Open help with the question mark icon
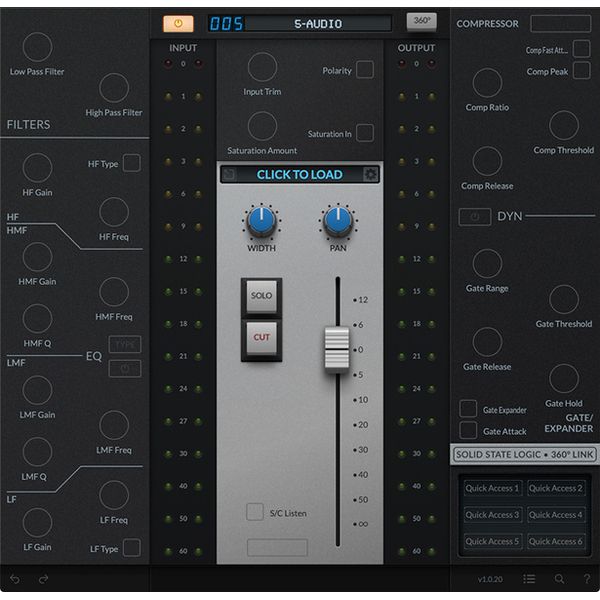This screenshot has width=600, height=600. click(587, 579)
